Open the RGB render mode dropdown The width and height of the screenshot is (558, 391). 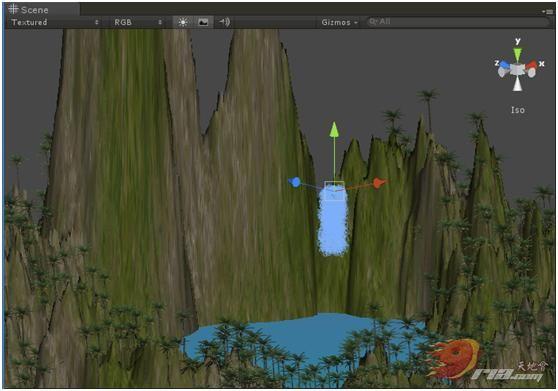pyautogui.click(x=137, y=22)
